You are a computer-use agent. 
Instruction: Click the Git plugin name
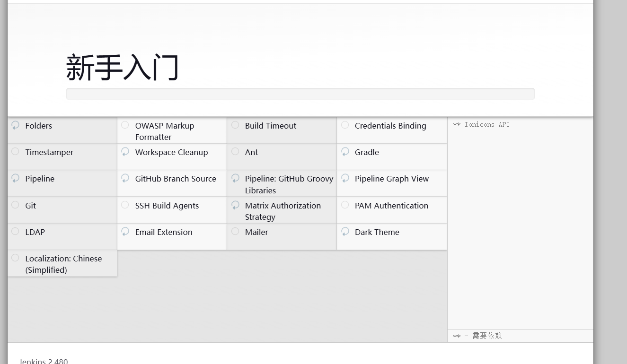31,206
